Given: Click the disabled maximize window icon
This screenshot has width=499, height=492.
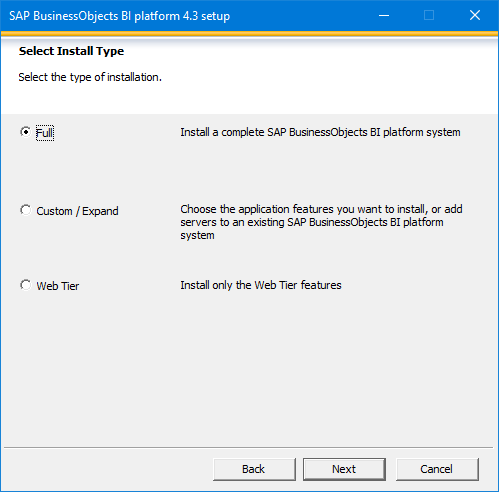Looking at the screenshot, I should tap(429, 15).
